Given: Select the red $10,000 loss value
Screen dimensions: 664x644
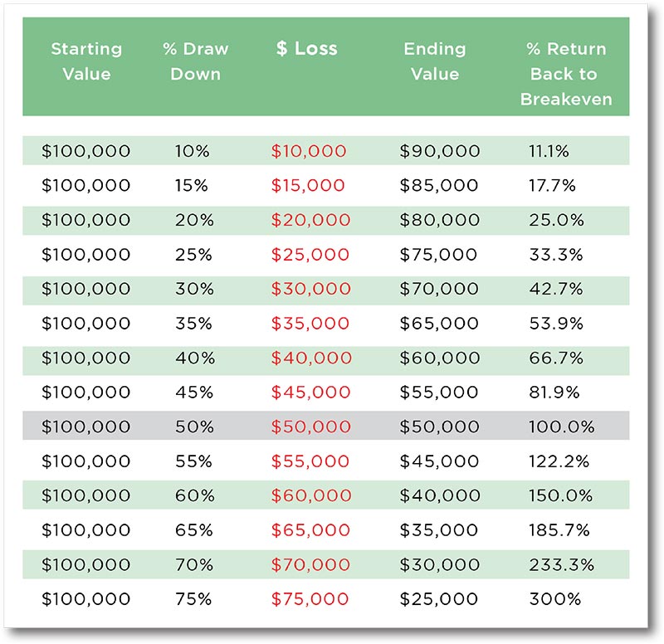Looking at the screenshot, I should click(309, 151).
